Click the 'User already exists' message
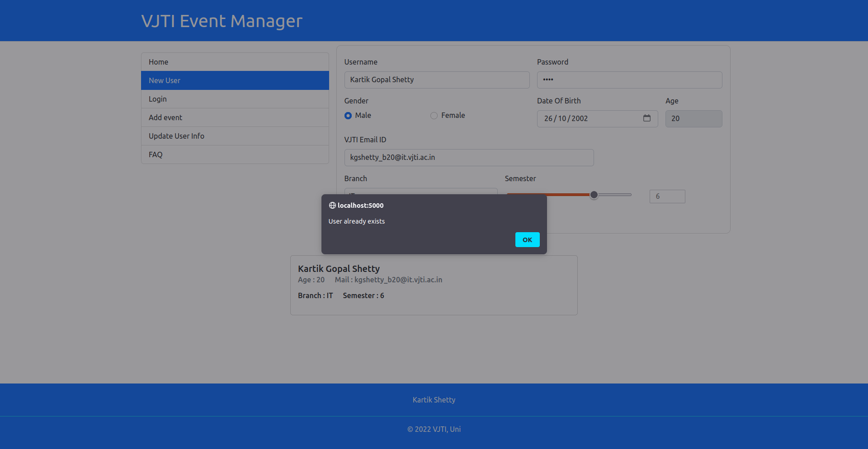 click(357, 221)
